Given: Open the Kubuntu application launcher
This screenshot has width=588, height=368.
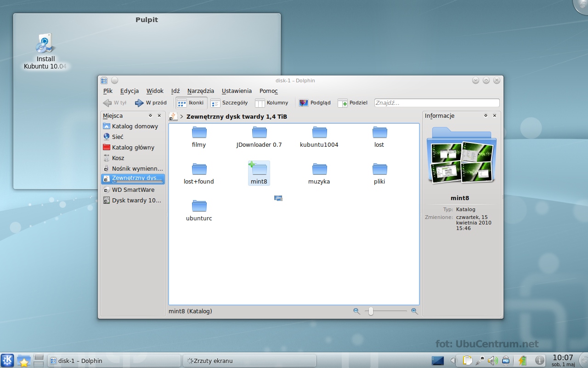Looking at the screenshot, I should (7, 361).
